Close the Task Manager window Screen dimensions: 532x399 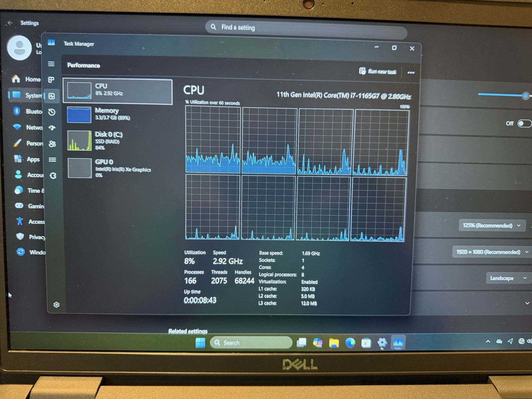click(x=412, y=49)
